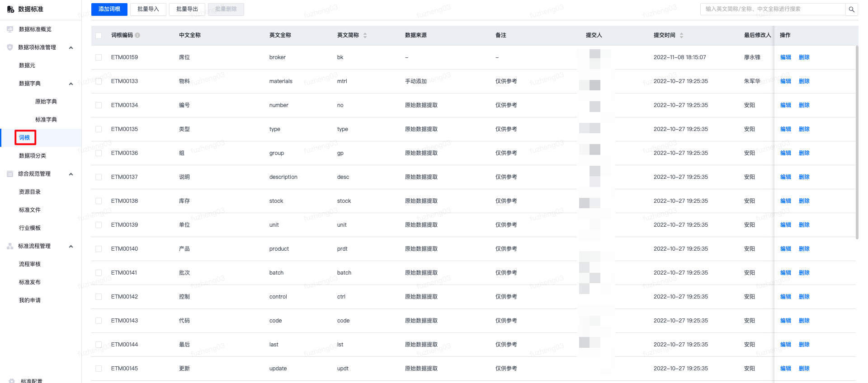Open 我的申请 menu item
868x383 pixels.
pos(30,300)
